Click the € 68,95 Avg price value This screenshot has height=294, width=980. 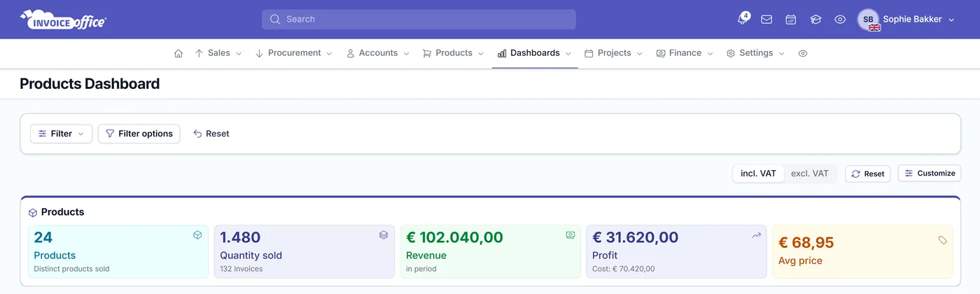click(806, 243)
